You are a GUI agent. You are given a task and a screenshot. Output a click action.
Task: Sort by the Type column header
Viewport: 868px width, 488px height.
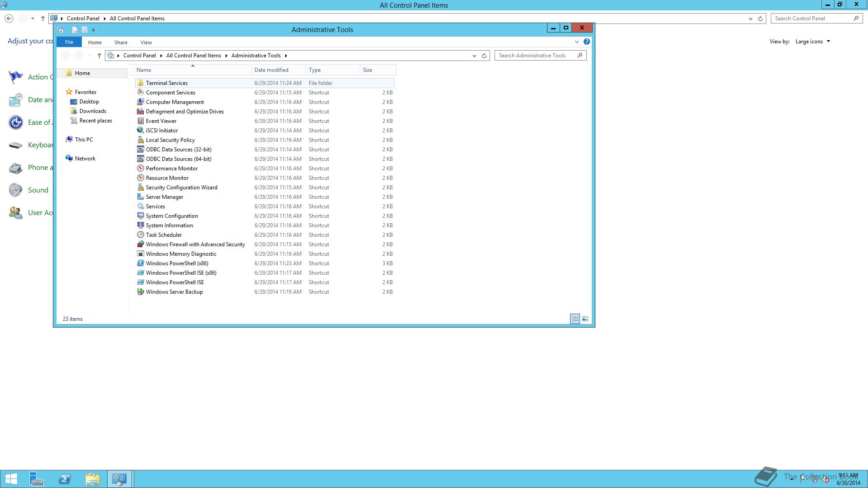pyautogui.click(x=333, y=70)
